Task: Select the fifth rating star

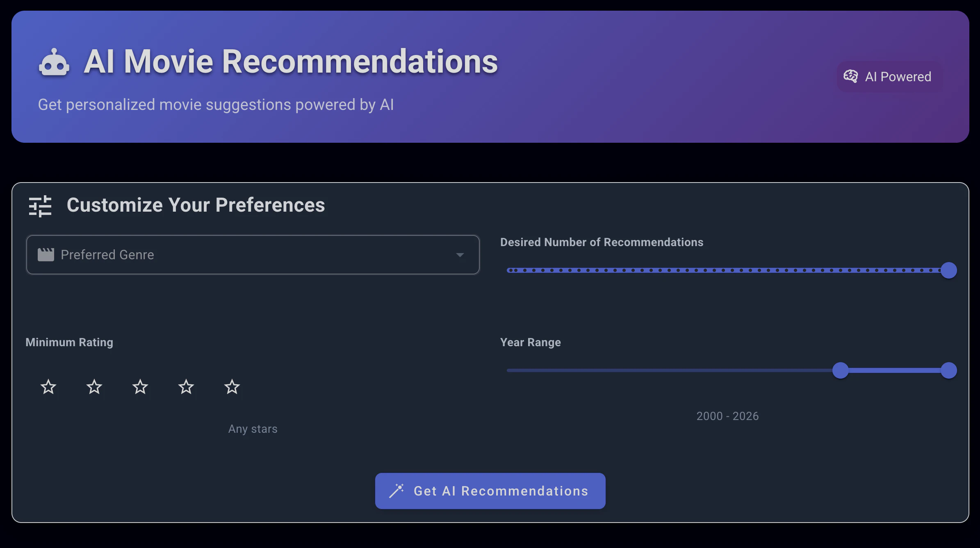Action: [x=232, y=387]
